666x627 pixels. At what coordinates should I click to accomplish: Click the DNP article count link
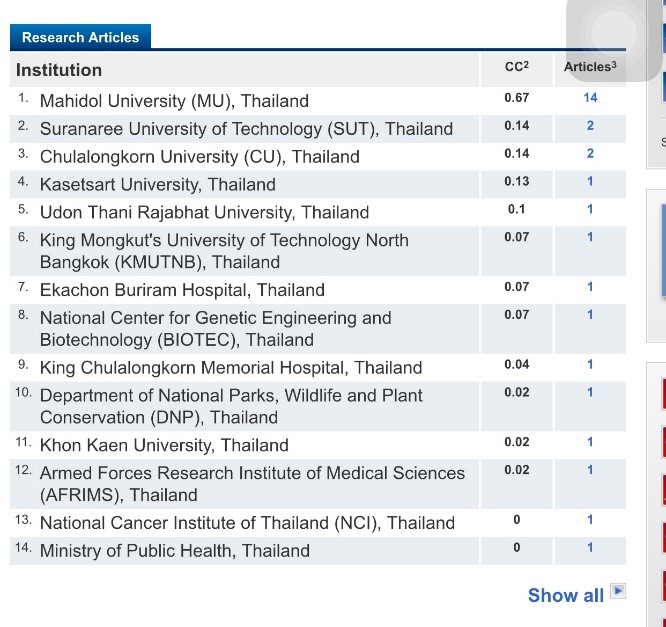pos(590,392)
